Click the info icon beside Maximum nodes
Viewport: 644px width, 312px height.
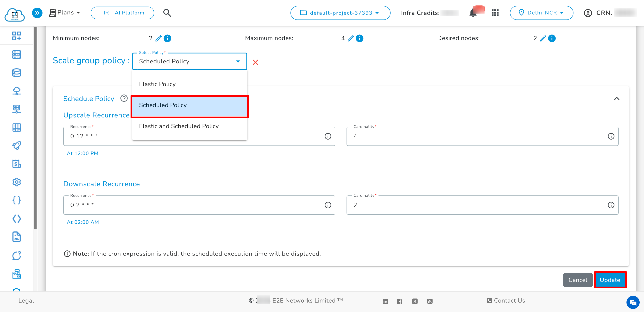point(359,38)
